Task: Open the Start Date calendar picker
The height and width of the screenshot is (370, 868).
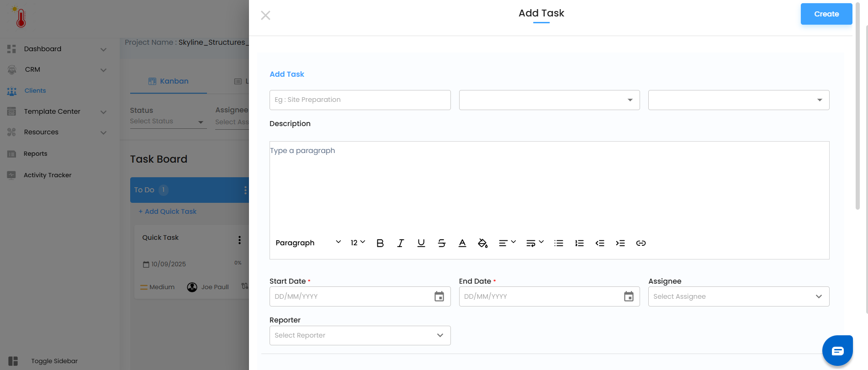Action: click(439, 296)
